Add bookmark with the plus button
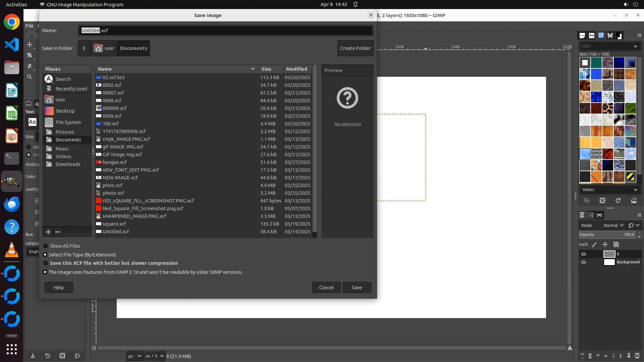 click(x=48, y=232)
